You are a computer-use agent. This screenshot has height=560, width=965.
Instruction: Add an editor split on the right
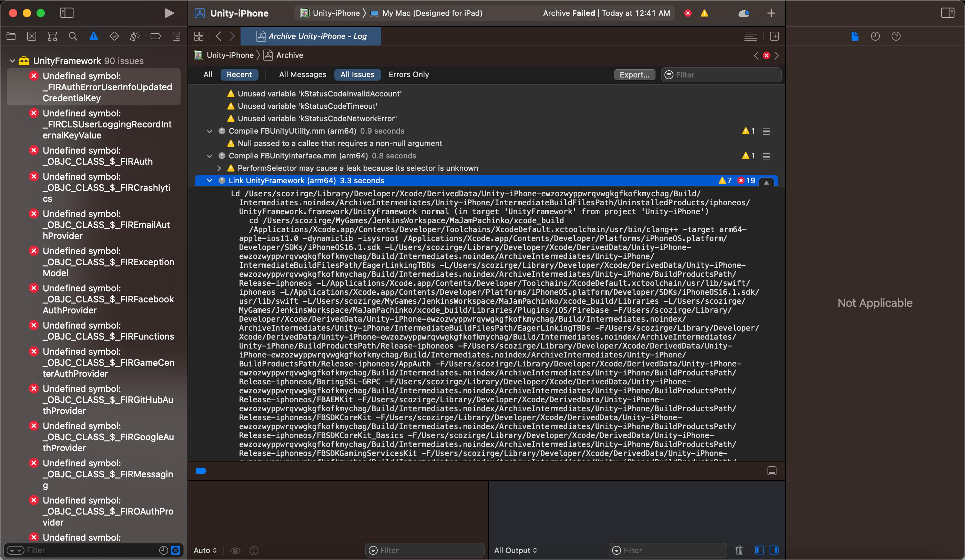[x=774, y=37]
